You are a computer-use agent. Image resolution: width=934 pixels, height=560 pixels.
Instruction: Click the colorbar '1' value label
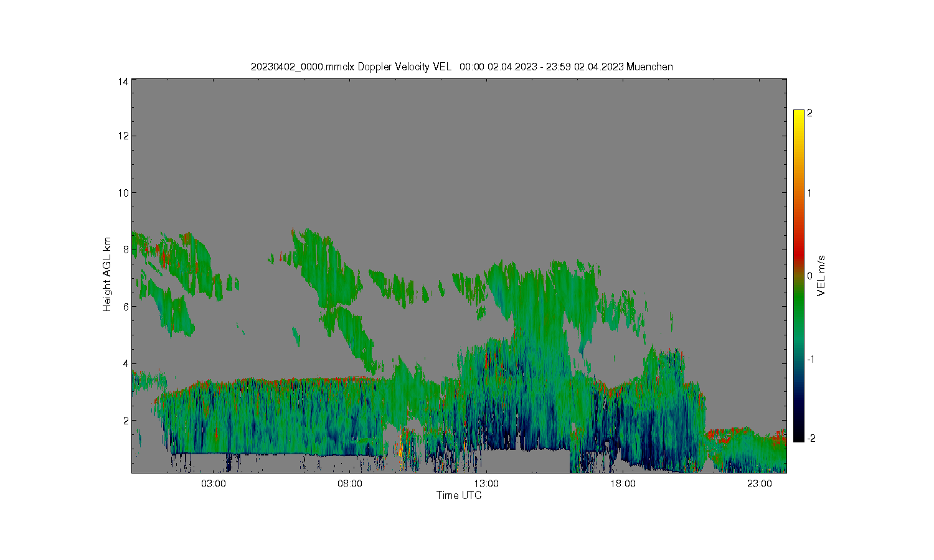(x=809, y=194)
